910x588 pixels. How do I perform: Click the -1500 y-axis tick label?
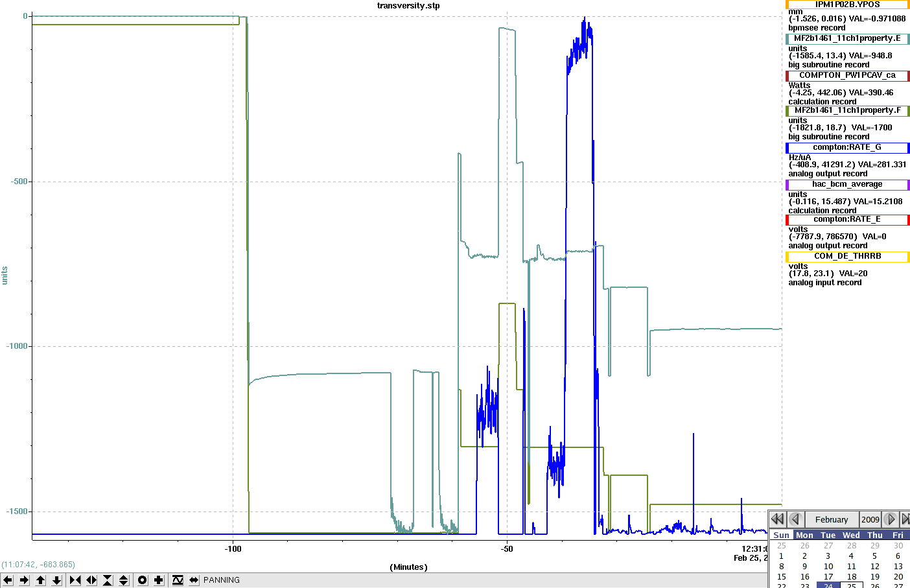(x=17, y=512)
